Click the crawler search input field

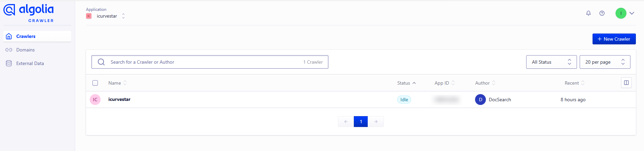(203, 62)
